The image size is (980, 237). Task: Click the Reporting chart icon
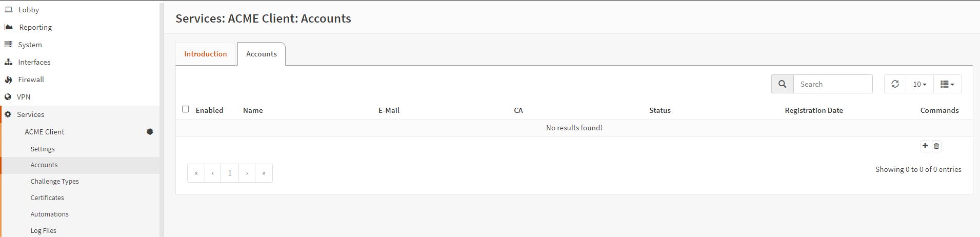click(9, 27)
